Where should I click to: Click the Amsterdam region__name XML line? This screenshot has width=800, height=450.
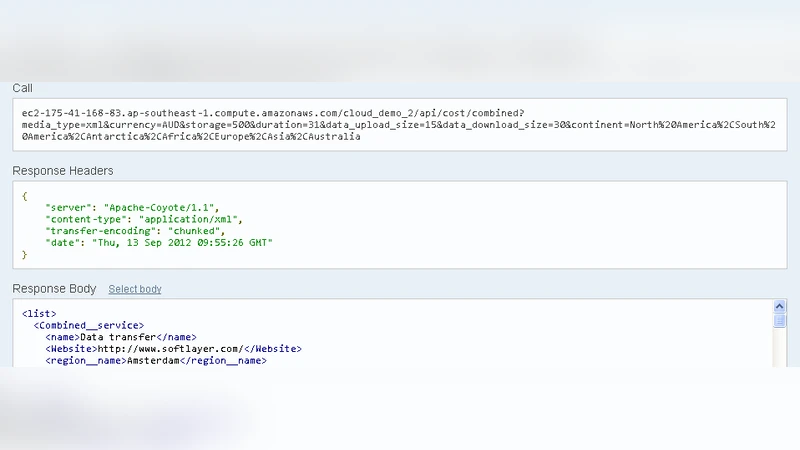155,360
